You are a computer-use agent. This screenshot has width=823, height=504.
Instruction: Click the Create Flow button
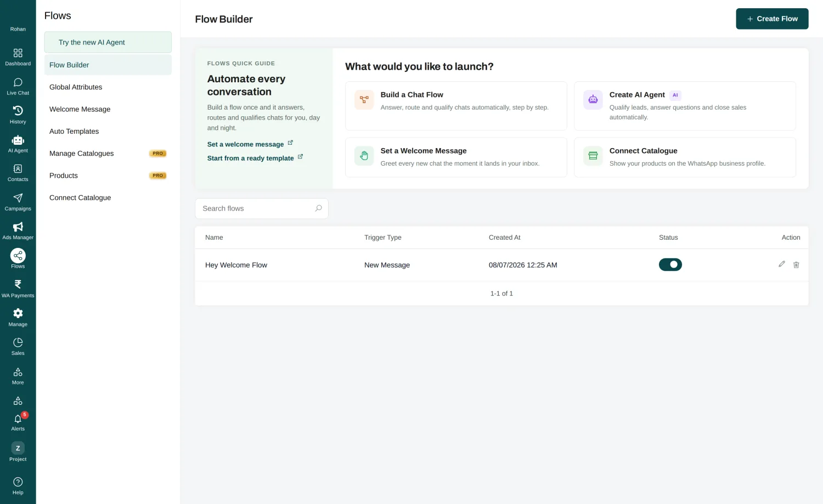771,19
